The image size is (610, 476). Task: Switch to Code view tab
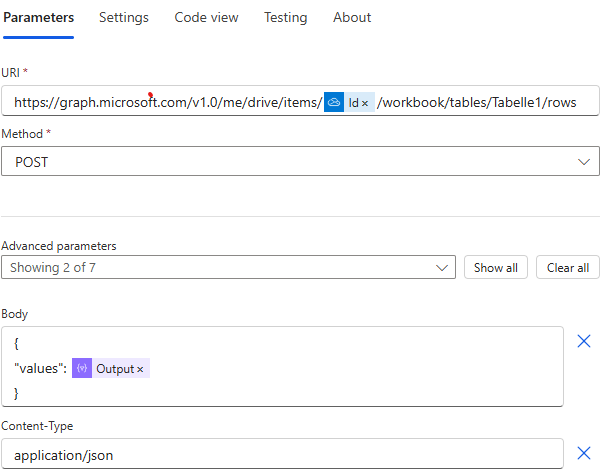[x=206, y=18]
